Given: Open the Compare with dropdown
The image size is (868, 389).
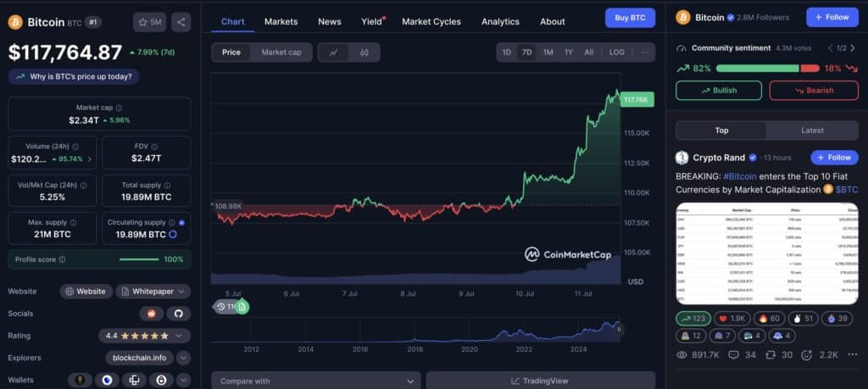Looking at the screenshot, I should click(x=316, y=381).
